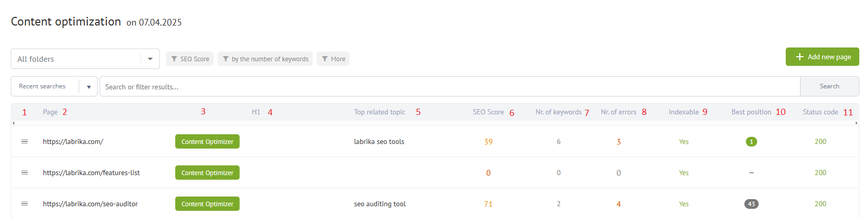Click the drag handle icon for features-list row
The image size is (868, 219).
pyautogui.click(x=25, y=173)
